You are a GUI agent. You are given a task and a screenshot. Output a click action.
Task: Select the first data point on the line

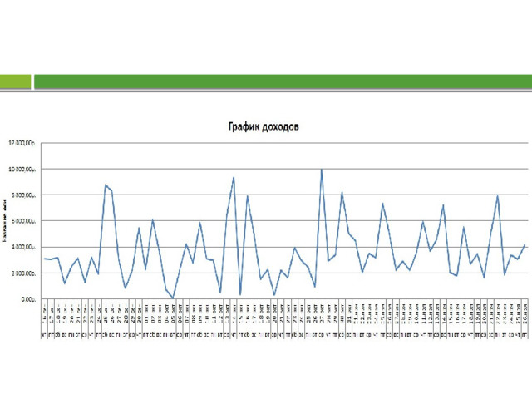[x=44, y=259]
